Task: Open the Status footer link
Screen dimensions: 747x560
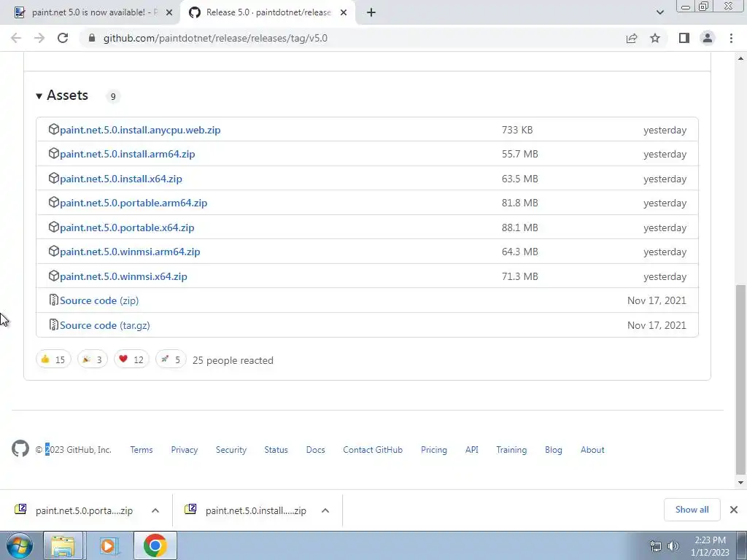Action: coord(276,449)
